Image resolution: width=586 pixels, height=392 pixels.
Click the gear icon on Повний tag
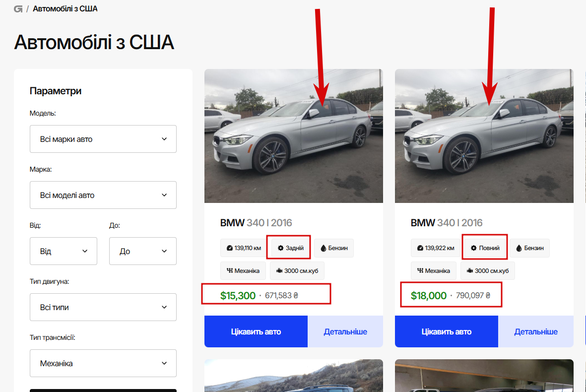[x=473, y=248]
